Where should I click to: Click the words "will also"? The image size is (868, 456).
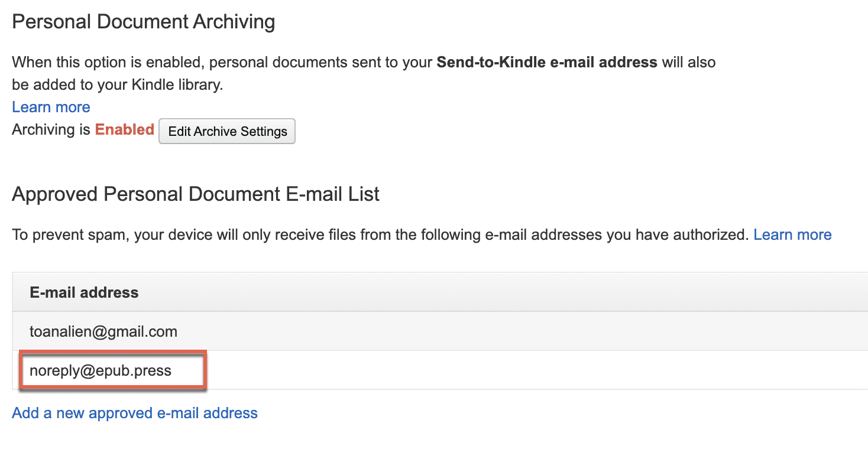688,62
